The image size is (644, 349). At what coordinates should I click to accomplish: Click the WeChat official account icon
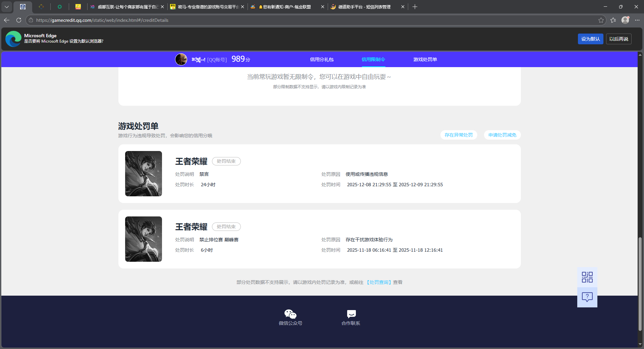coord(290,314)
